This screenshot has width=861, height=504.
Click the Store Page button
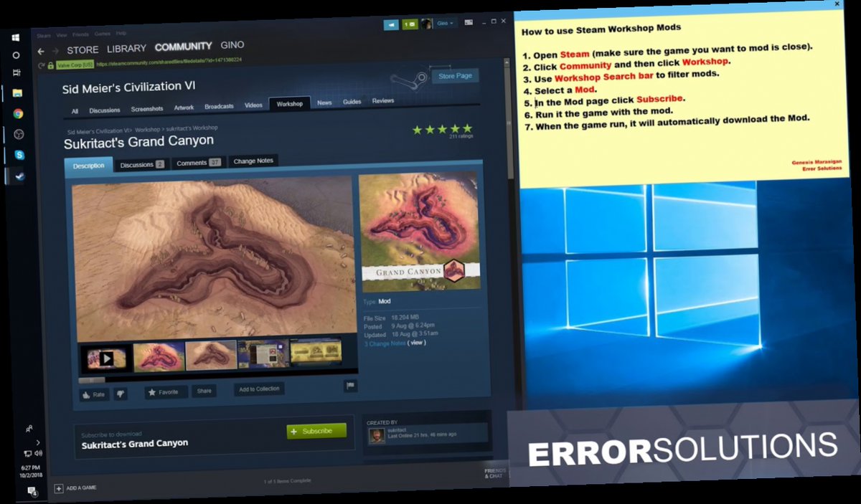[455, 76]
